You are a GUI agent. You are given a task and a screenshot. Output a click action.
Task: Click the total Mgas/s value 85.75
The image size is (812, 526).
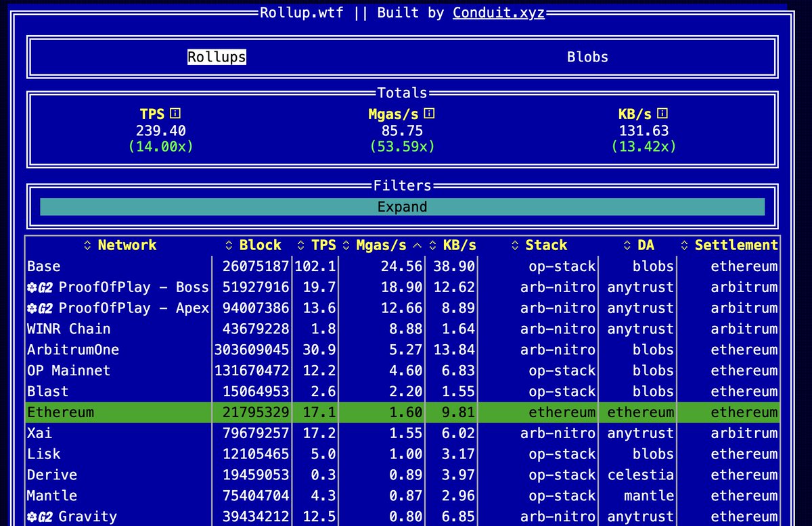pos(403,131)
